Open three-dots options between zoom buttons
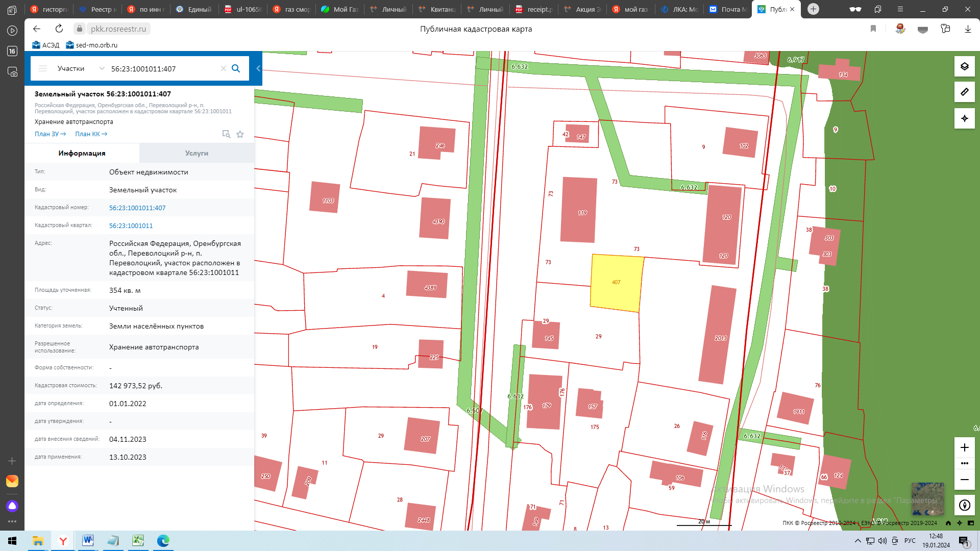This screenshot has height=551, width=980. pos(964,463)
